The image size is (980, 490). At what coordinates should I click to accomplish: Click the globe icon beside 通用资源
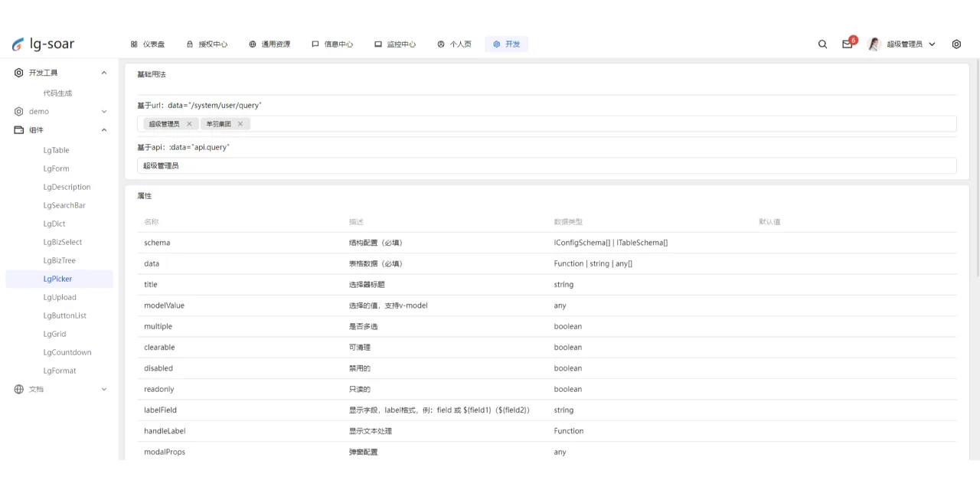[251, 44]
